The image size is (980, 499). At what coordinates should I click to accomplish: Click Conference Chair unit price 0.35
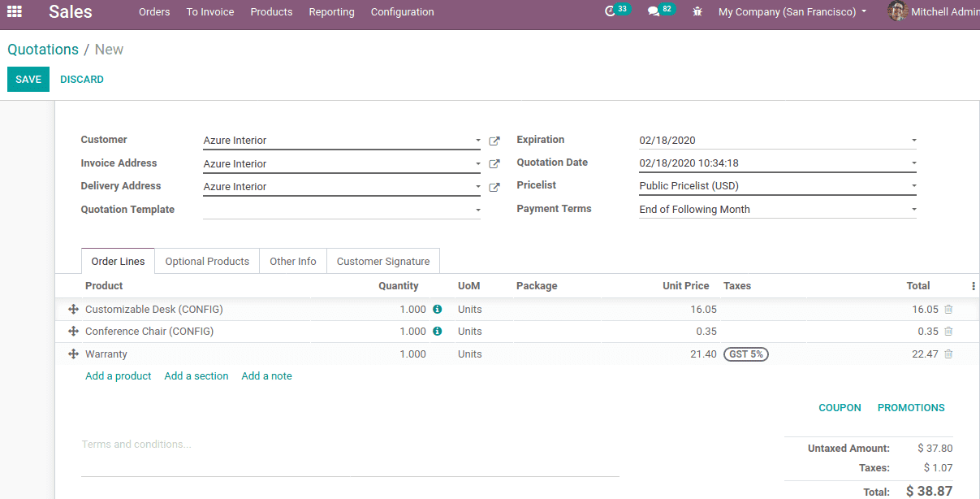(x=706, y=332)
